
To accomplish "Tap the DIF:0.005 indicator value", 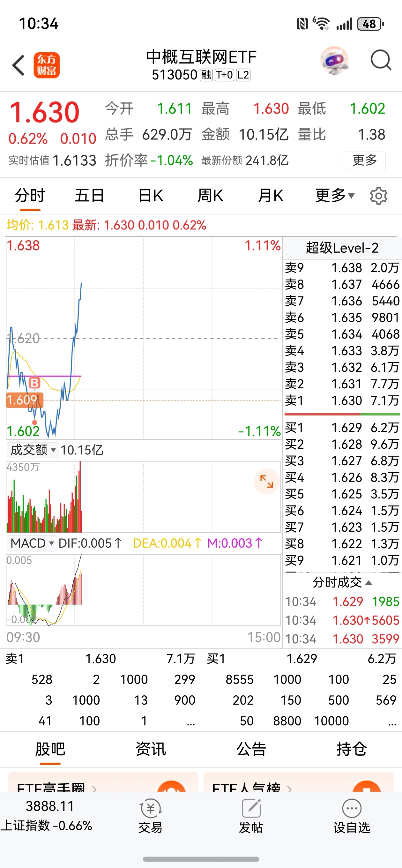I will (x=90, y=543).
